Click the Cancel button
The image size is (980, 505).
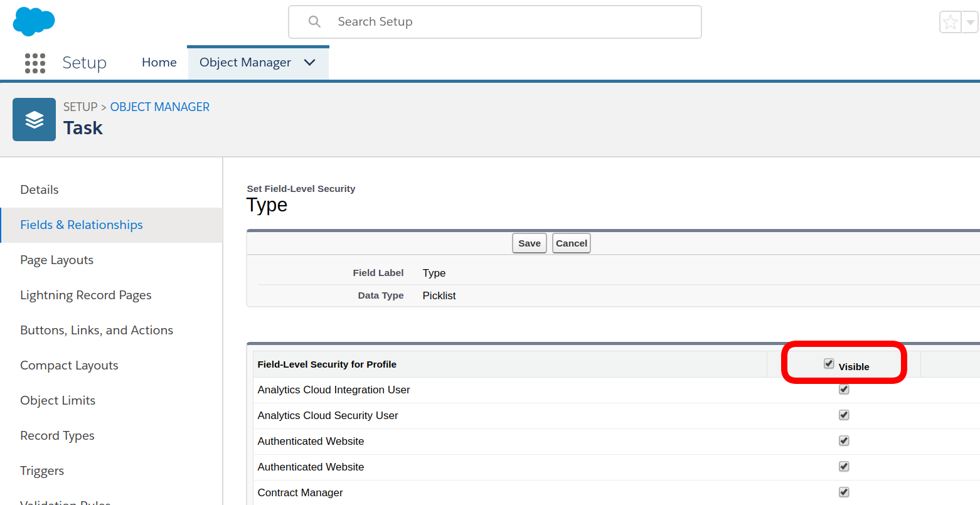[572, 243]
